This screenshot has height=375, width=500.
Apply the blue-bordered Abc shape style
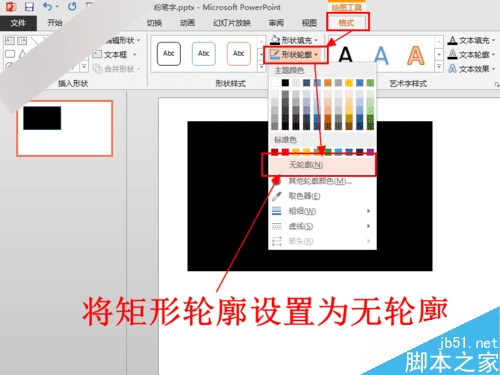tap(204, 54)
